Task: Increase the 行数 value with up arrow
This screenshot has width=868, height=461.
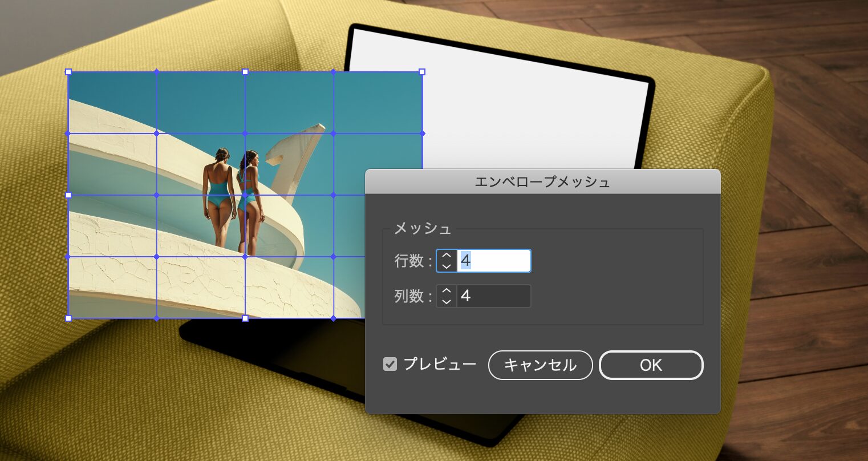Action: [x=447, y=256]
